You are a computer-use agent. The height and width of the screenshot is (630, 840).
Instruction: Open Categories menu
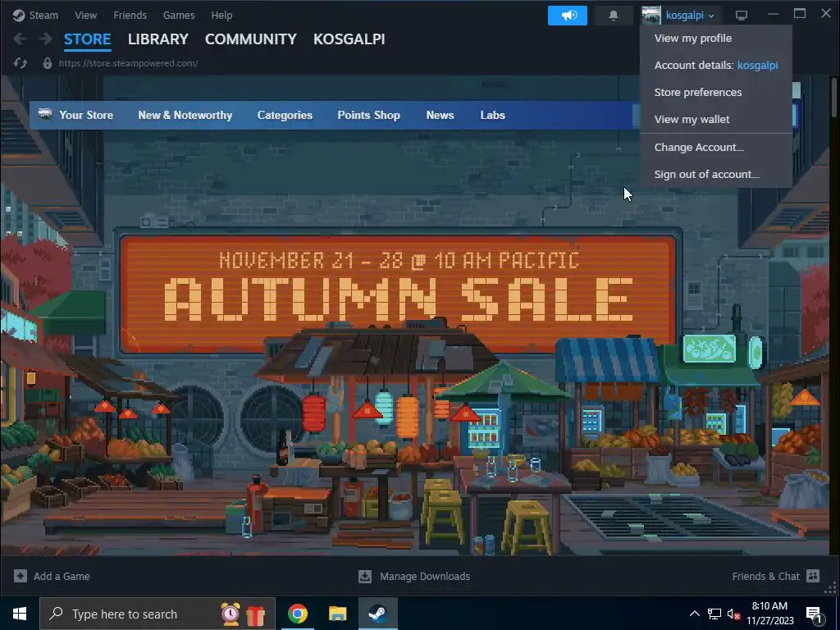(x=285, y=115)
